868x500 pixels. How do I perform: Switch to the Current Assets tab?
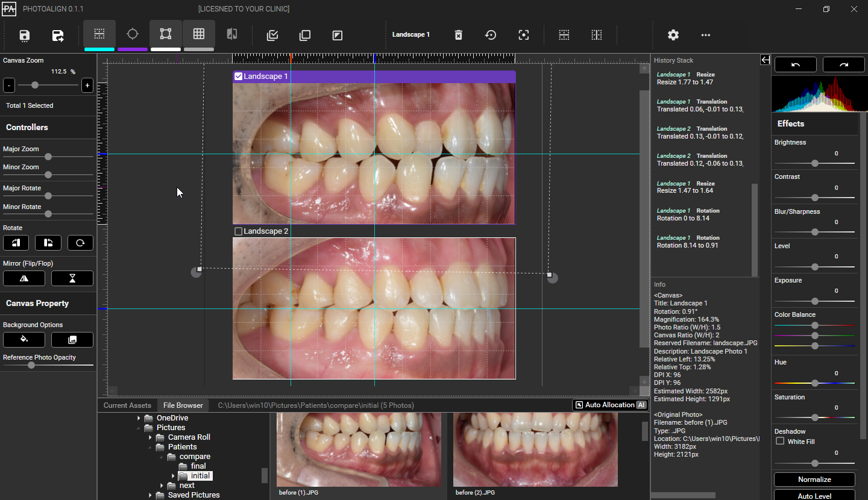127,405
